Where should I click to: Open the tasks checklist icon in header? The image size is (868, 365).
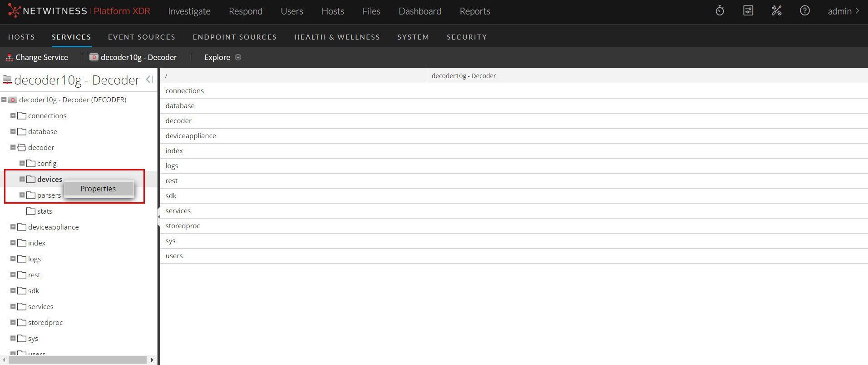[748, 11]
